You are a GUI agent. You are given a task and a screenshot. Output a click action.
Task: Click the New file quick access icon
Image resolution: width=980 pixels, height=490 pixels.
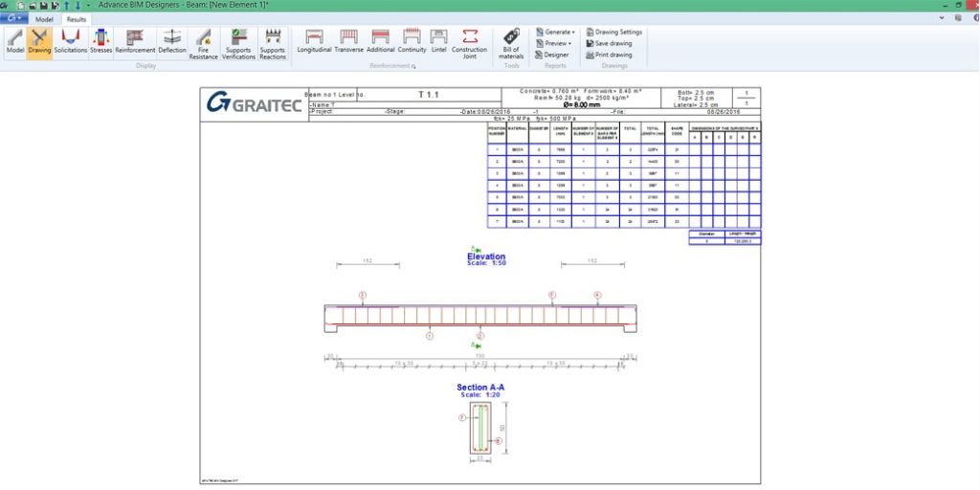pos(21,5)
